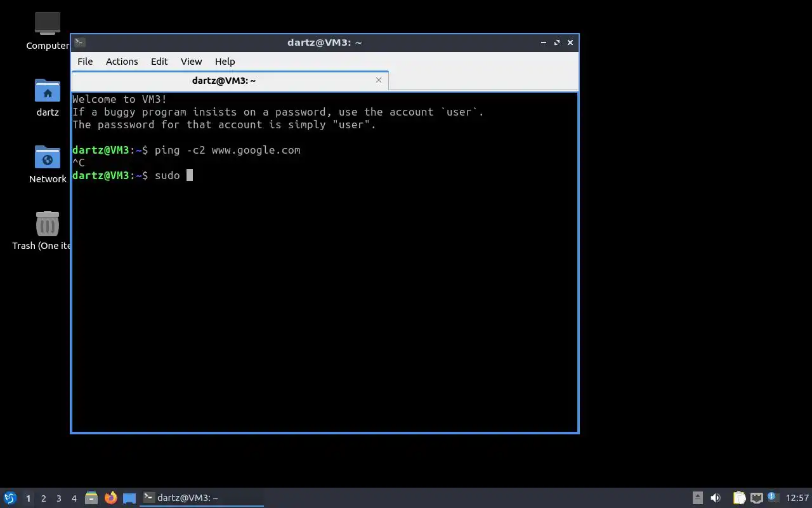Viewport: 812px width, 508px height.
Task: Open the LXQt application menu launcher
Action: 10,498
